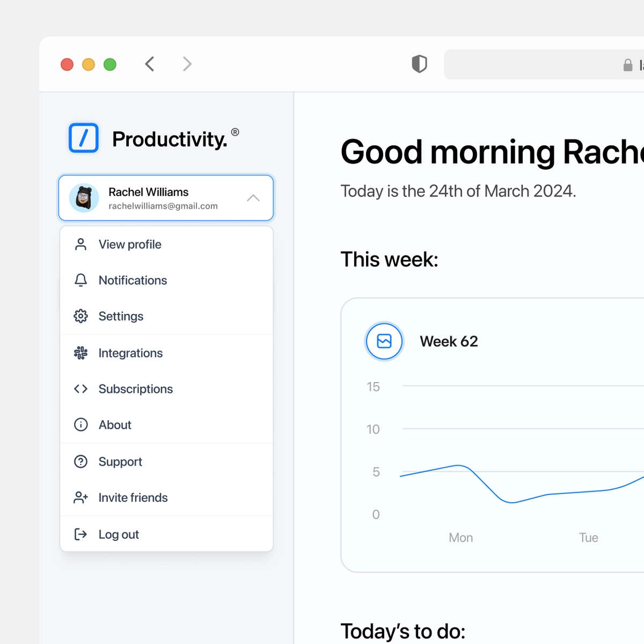Click the padlock icon in address bar
644x644 pixels.
click(x=628, y=65)
